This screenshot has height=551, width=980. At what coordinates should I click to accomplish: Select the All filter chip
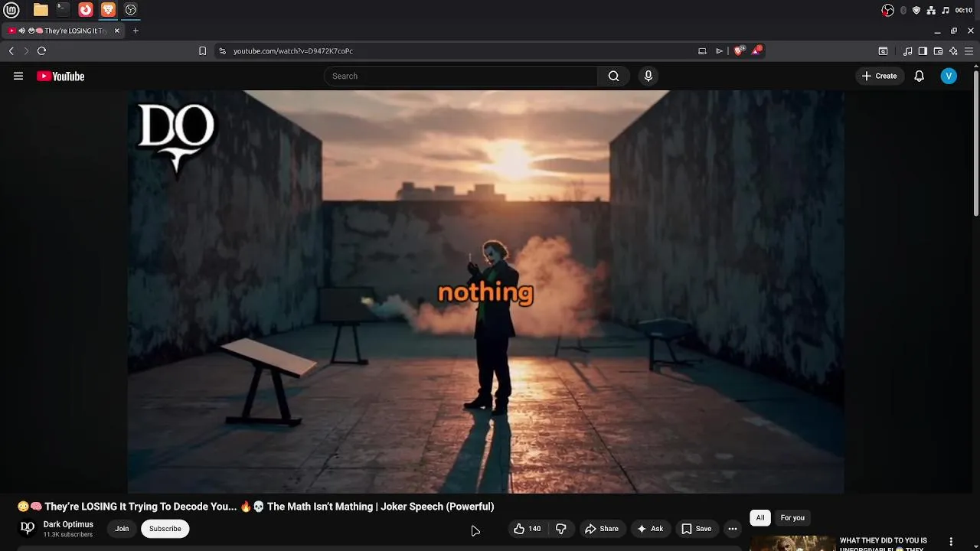[760, 518]
